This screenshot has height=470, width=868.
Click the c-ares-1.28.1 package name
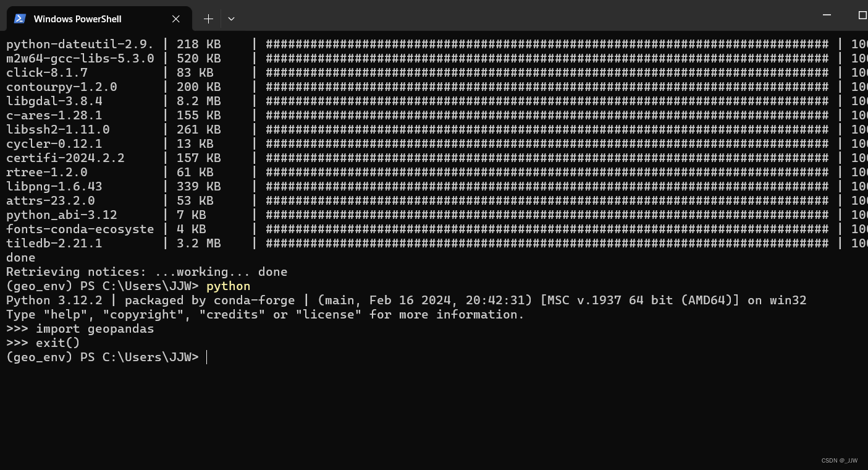coord(54,115)
